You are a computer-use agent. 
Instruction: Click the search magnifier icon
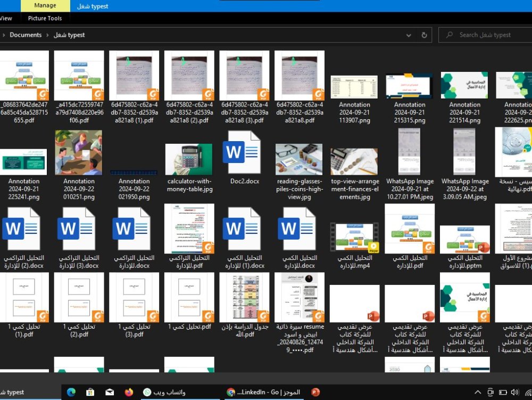[450, 35]
